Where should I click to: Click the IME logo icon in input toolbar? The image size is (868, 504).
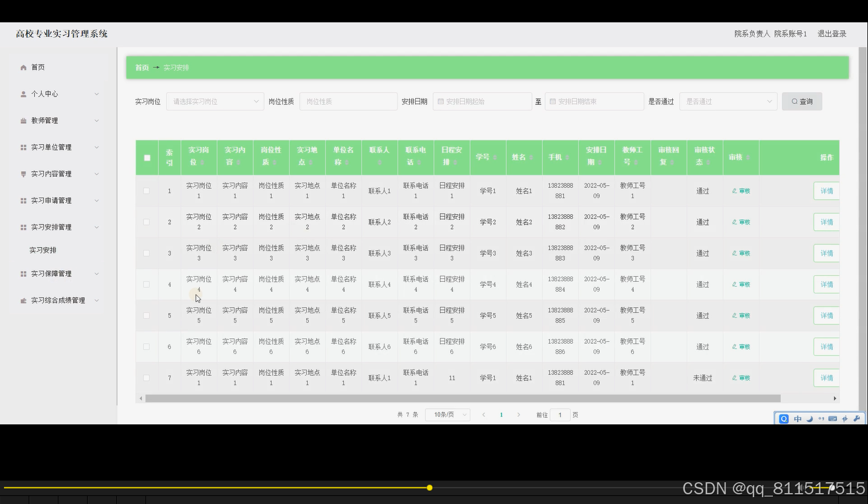point(784,419)
